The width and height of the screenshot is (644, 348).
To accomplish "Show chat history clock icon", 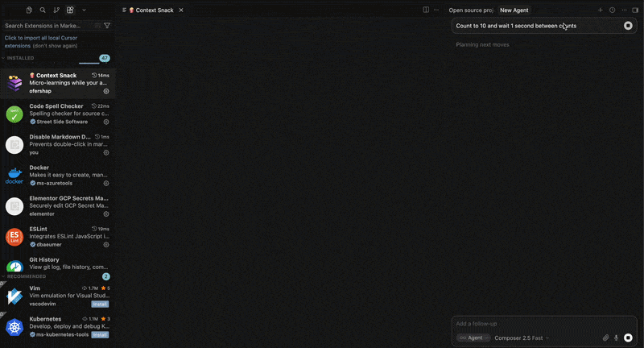I will click(x=612, y=10).
